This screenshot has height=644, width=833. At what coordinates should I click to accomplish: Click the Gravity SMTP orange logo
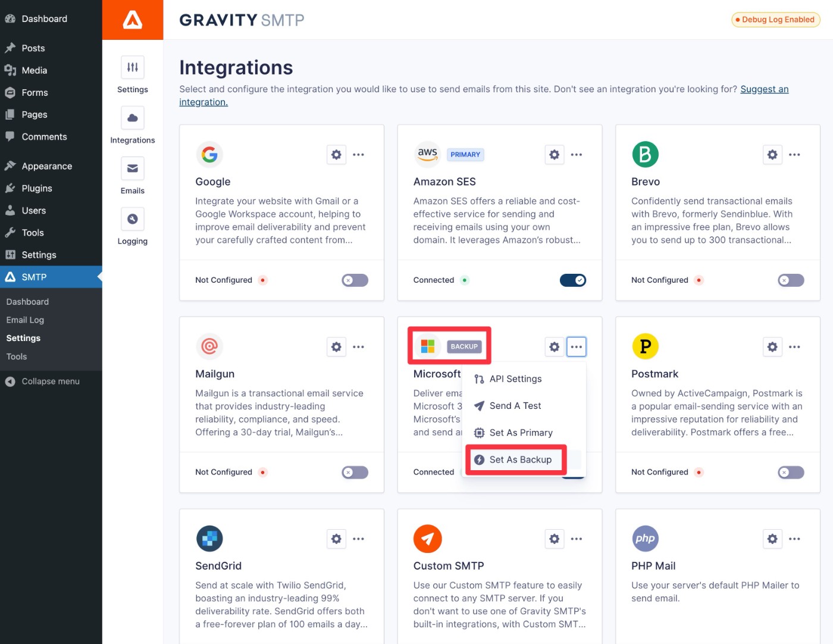(x=133, y=20)
